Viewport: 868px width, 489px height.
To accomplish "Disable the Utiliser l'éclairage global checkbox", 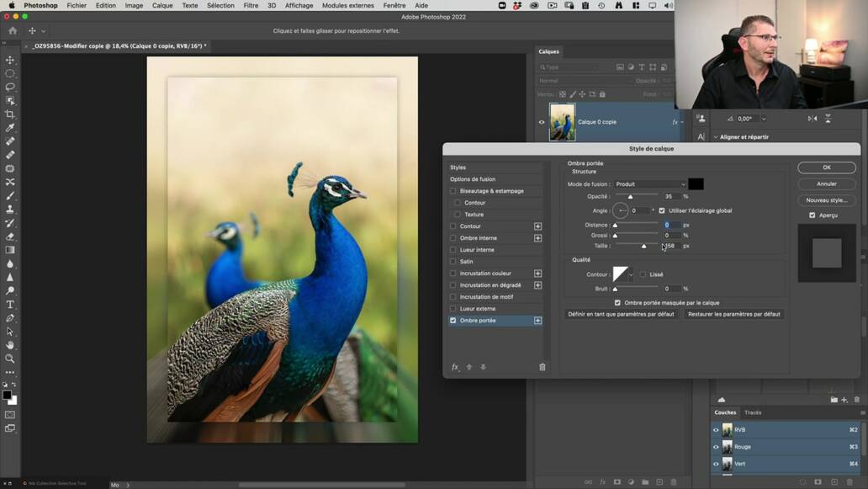I will click(x=662, y=210).
